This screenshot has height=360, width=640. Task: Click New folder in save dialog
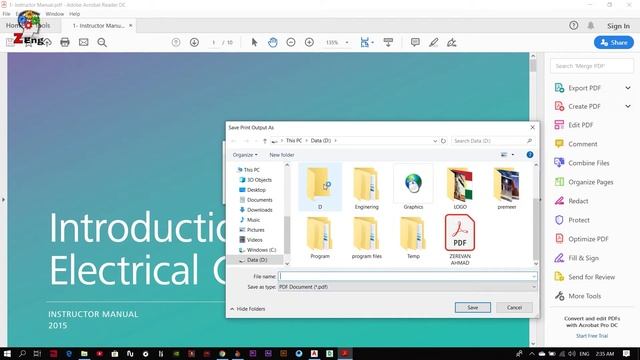(x=282, y=155)
